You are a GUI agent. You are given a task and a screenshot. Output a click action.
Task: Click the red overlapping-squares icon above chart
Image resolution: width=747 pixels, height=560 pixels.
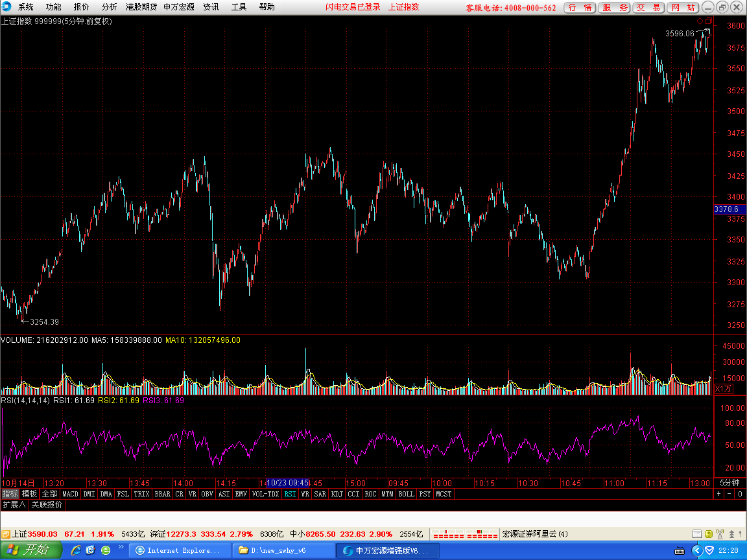point(708,21)
